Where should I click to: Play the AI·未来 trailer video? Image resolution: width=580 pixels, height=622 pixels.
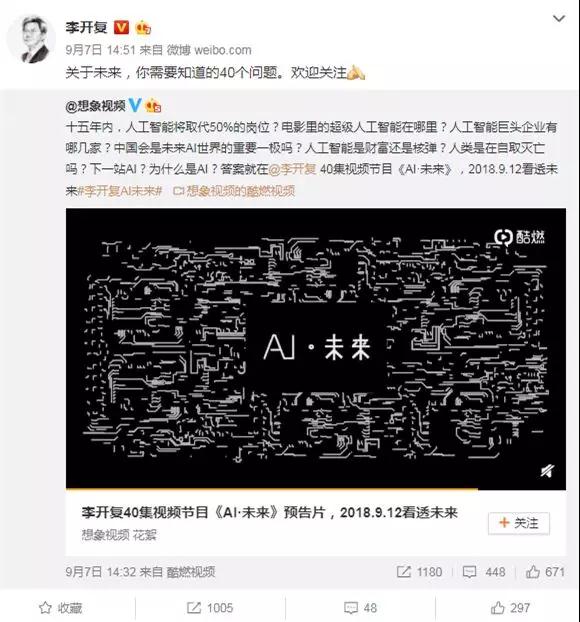pos(316,348)
